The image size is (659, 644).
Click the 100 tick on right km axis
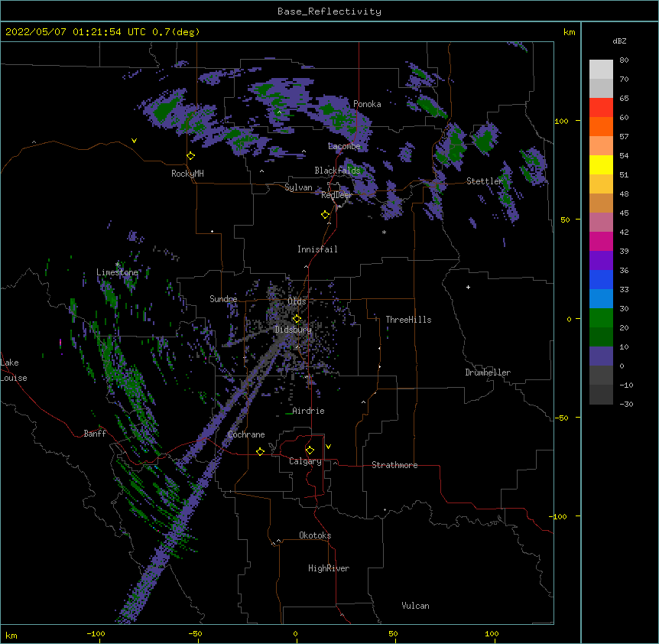[x=561, y=121]
